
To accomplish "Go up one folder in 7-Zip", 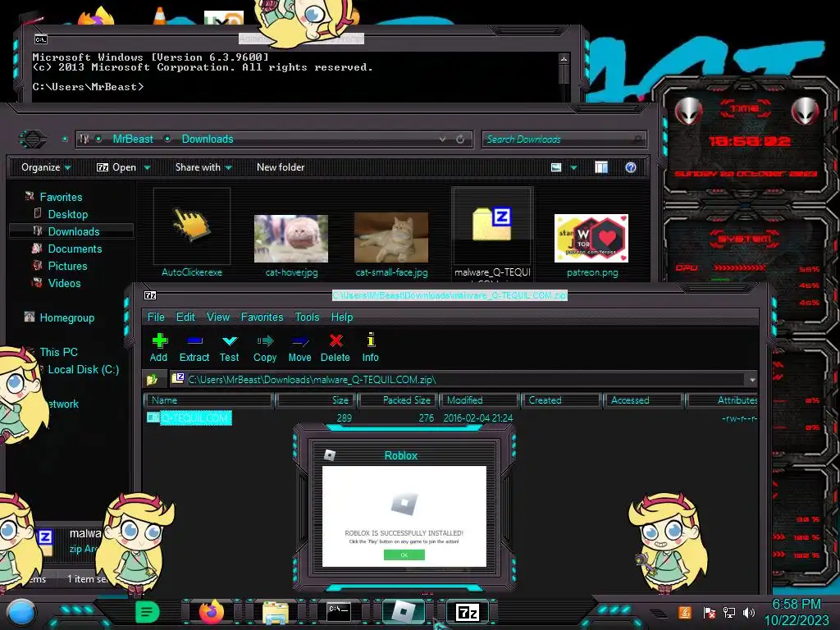I will coord(152,379).
